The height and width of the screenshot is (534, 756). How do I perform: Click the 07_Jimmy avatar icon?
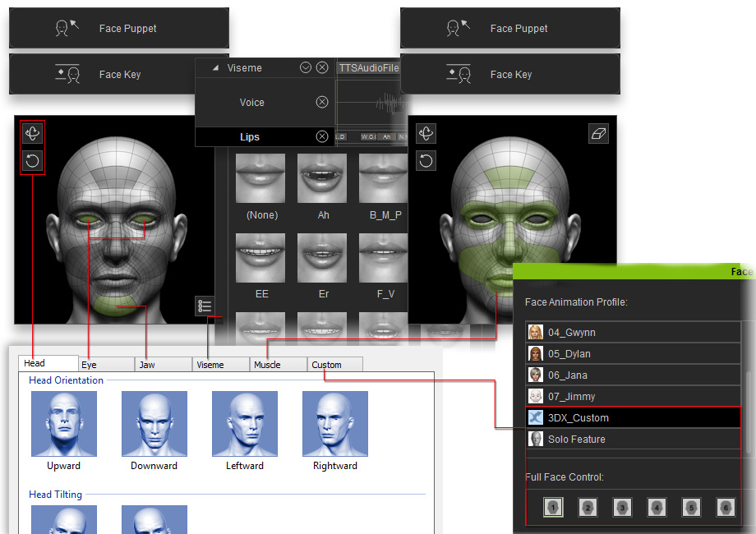pos(536,396)
